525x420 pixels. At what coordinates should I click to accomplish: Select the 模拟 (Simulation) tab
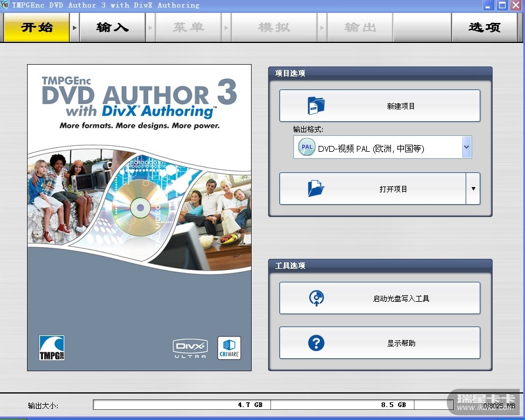click(274, 28)
